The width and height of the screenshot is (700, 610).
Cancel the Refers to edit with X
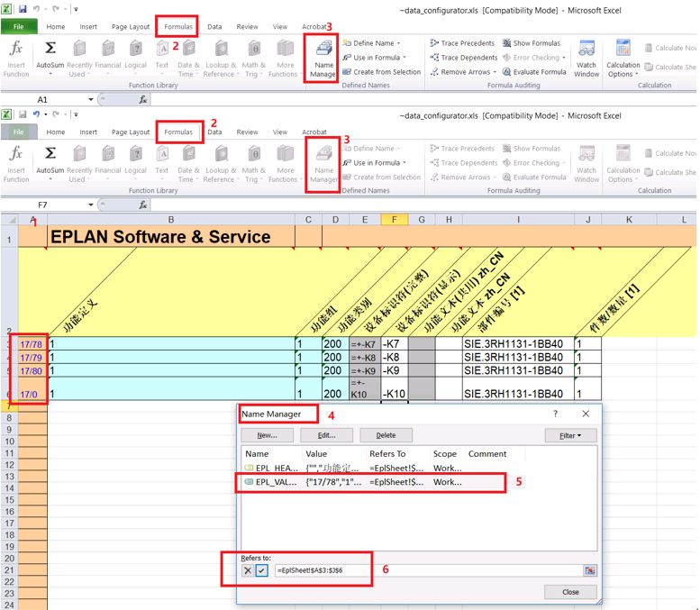pos(247,570)
